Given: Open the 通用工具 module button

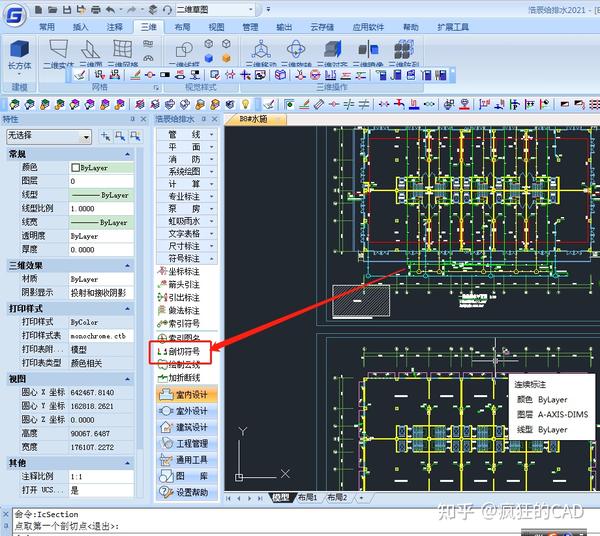Looking at the screenshot, I should point(187,459).
